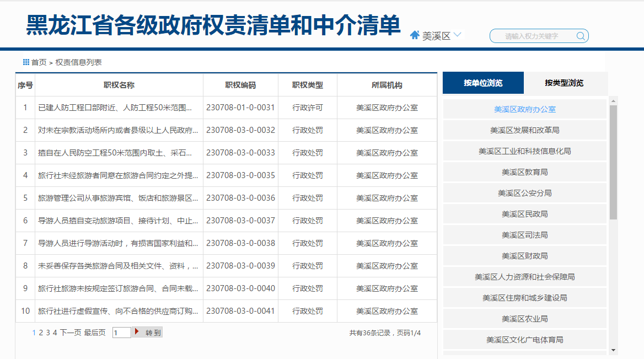Select 美溪区司法局 in the unit list
The height and width of the screenshot is (359, 644).
click(x=524, y=235)
